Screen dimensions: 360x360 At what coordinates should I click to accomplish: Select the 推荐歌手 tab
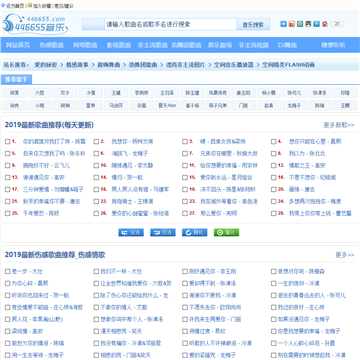[x=17, y=80]
